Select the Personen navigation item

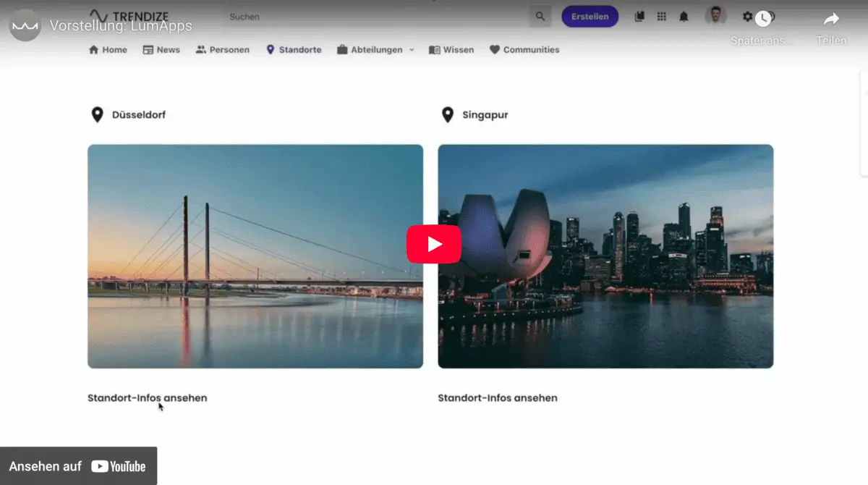coord(223,50)
